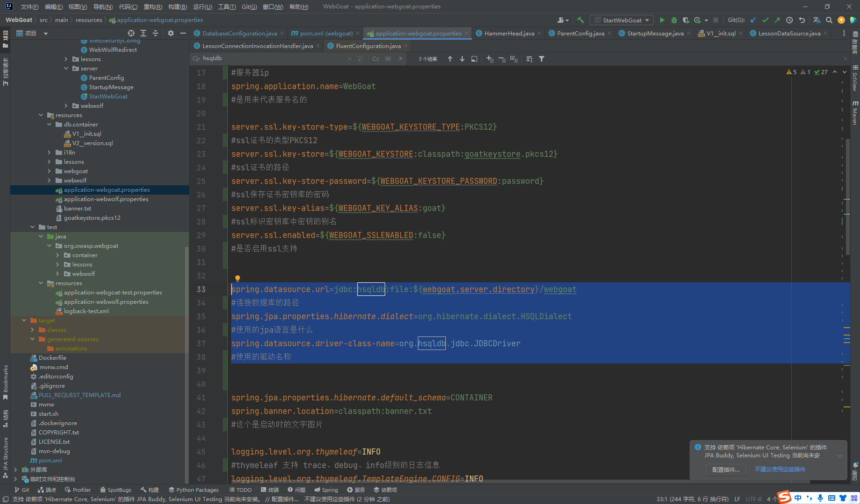Open the Git(G) menu

(x=249, y=7)
